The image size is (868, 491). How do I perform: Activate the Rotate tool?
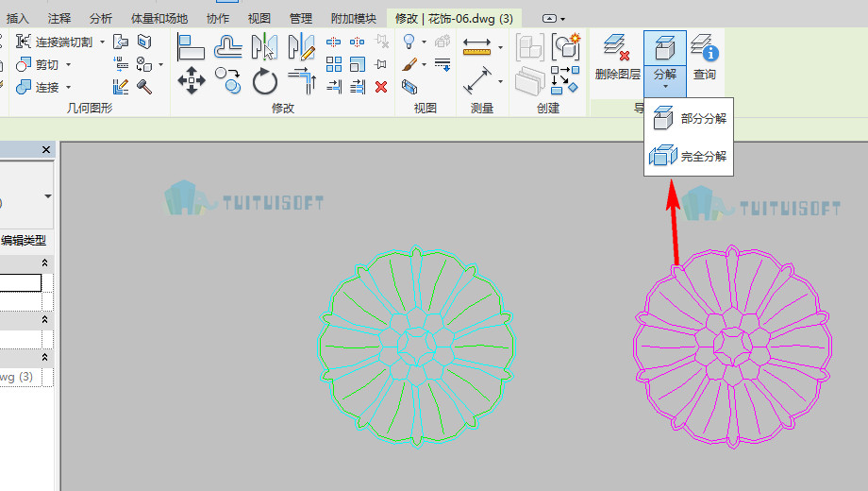tap(264, 81)
